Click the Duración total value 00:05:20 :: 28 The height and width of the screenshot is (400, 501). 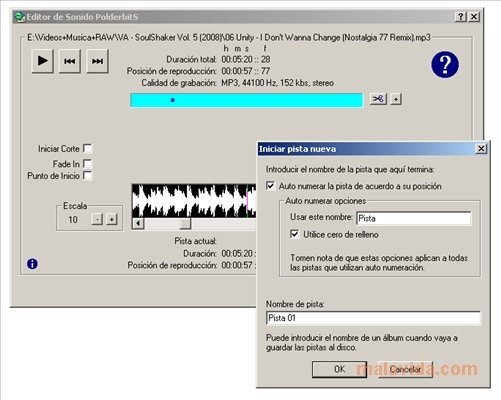click(246, 60)
